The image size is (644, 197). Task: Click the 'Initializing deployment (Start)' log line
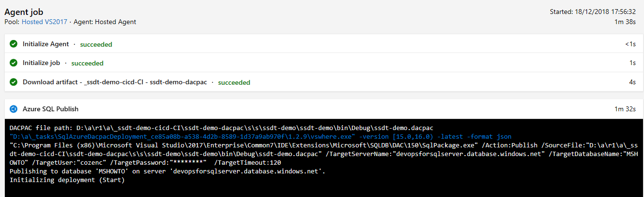pyautogui.click(x=67, y=180)
